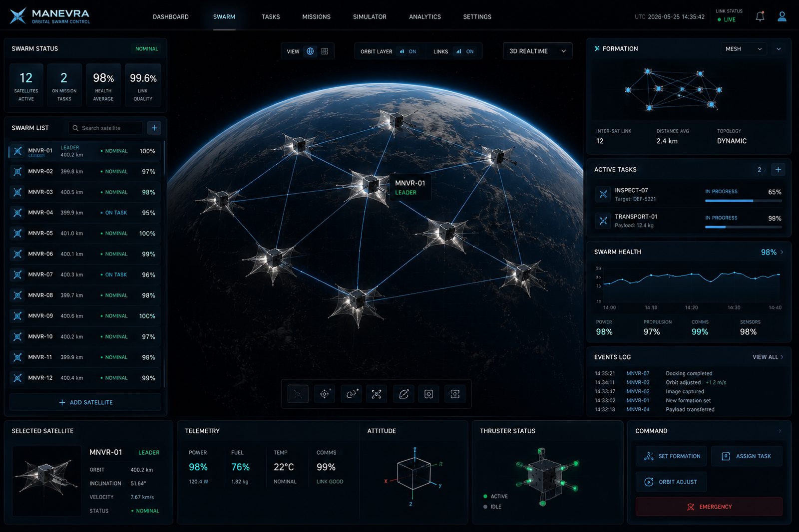
Task: Expand the Swarm Health details chevron
Action: click(x=782, y=252)
